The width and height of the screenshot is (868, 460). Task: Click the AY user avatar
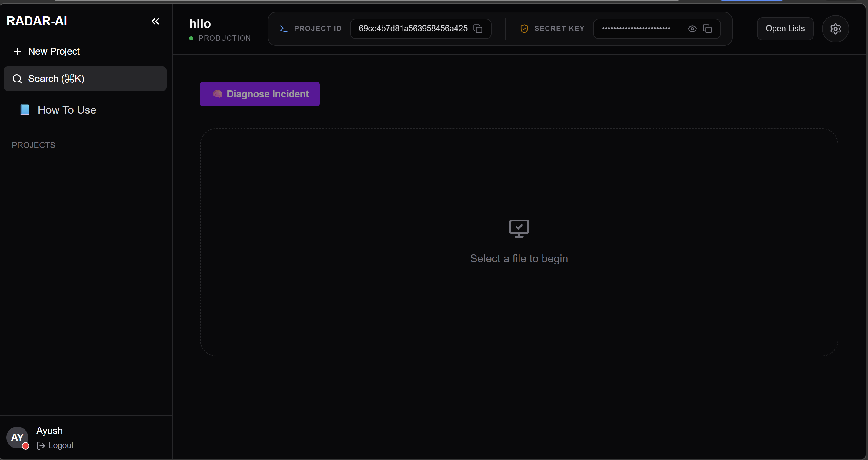pos(17,437)
